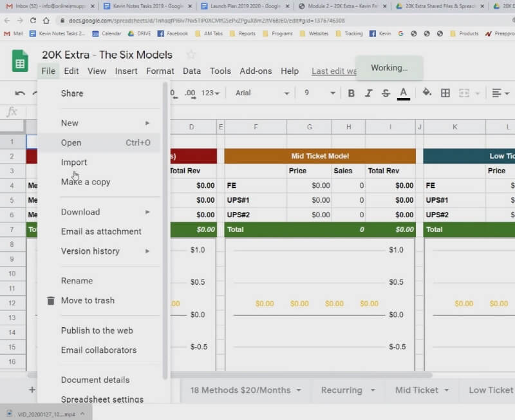Open the Arial font dropdown
Viewport: 515px width, 420px height.
(x=262, y=93)
